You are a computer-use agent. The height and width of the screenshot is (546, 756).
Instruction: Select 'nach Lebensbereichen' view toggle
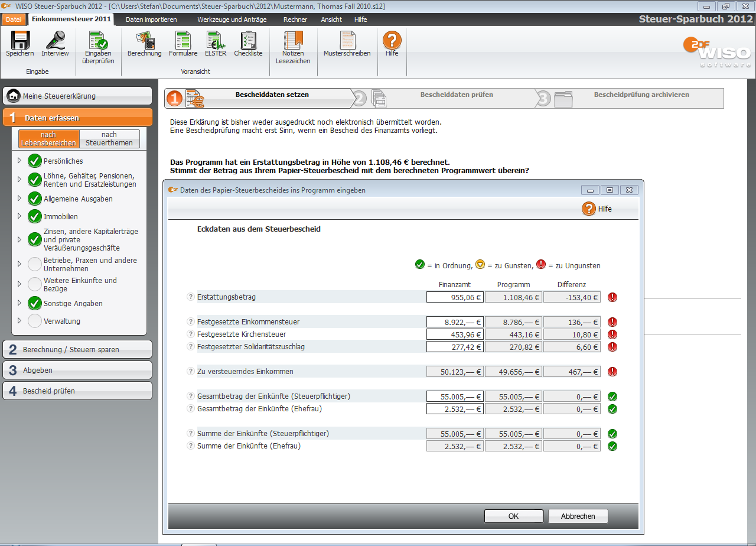click(x=49, y=139)
